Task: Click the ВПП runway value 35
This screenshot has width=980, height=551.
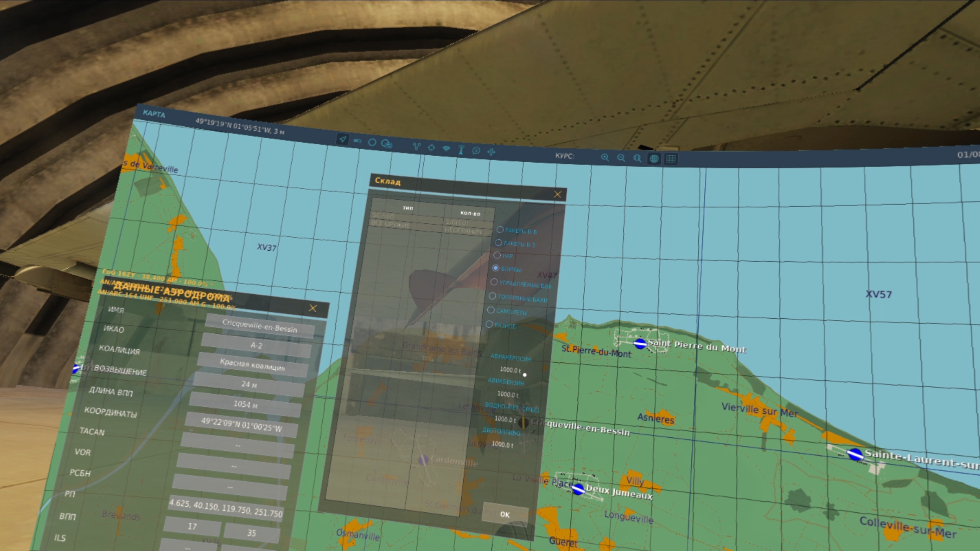Action: pos(252,532)
